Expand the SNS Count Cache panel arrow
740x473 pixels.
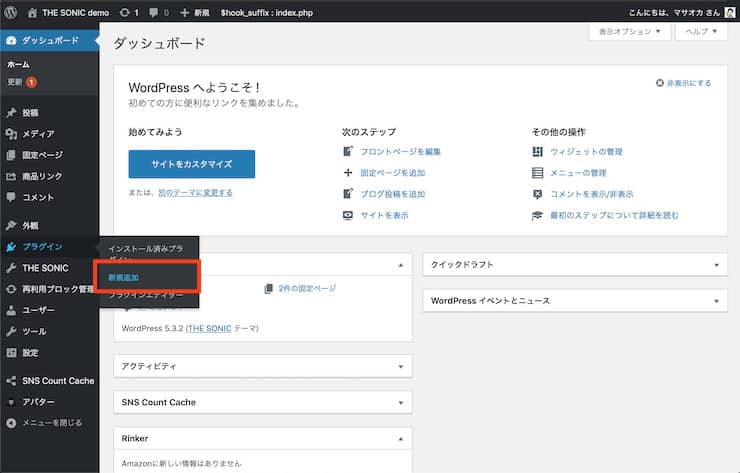pos(401,403)
